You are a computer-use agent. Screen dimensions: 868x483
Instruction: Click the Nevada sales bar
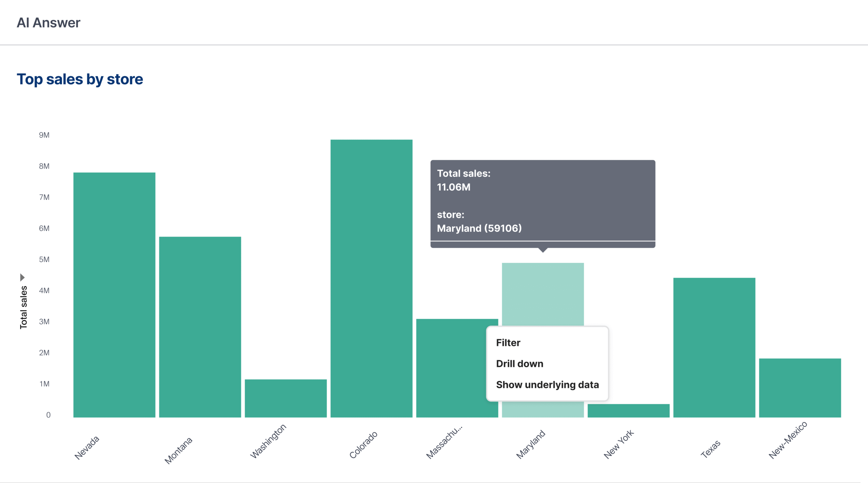pos(114,294)
